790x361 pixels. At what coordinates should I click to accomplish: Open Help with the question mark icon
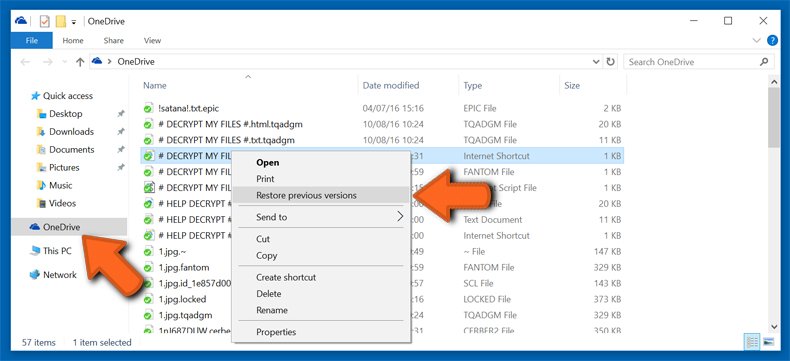pyautogui.click(x=772, y=40)
